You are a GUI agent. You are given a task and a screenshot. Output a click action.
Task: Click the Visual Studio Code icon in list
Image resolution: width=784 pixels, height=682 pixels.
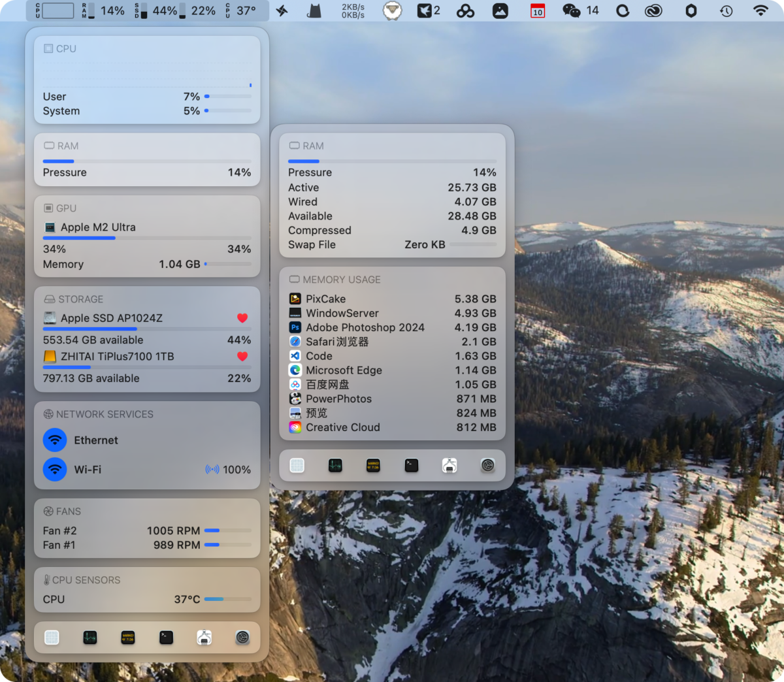click(x=295, y=356)
